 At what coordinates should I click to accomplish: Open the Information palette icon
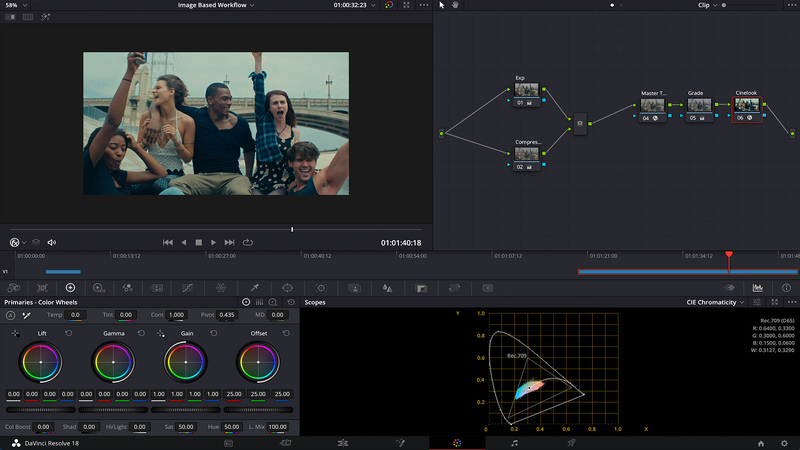786,288
